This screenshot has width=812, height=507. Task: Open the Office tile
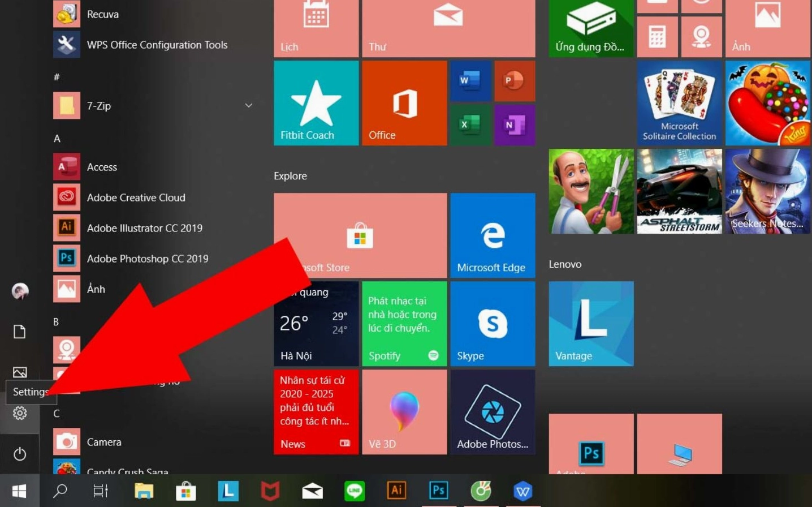click(404, 103)
